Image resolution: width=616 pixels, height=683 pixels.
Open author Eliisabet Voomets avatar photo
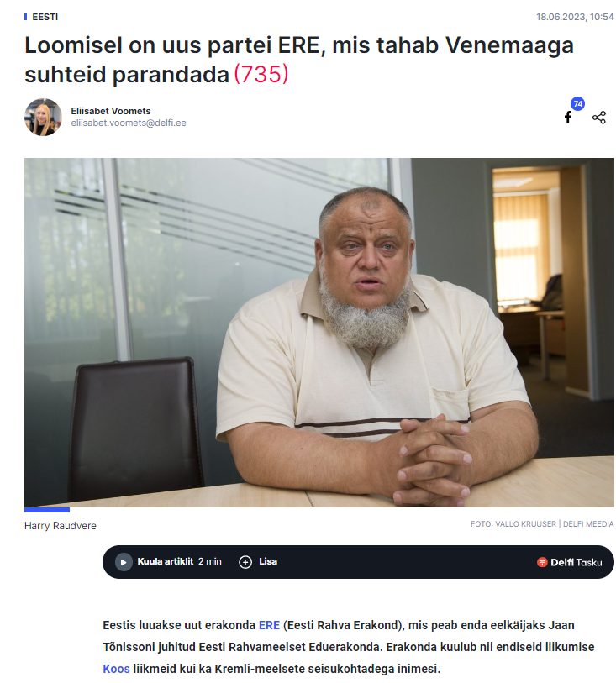tap(43, 117)
